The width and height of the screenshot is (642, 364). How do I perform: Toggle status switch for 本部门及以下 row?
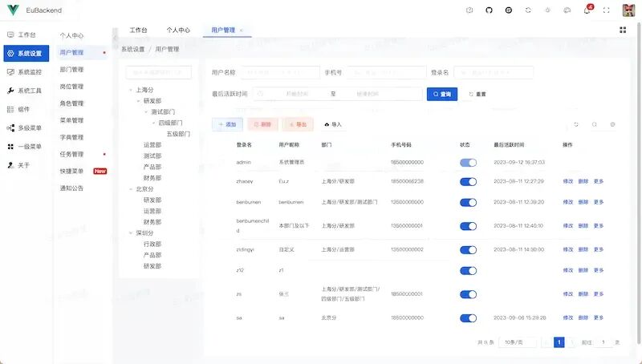(x=468, y=226)
